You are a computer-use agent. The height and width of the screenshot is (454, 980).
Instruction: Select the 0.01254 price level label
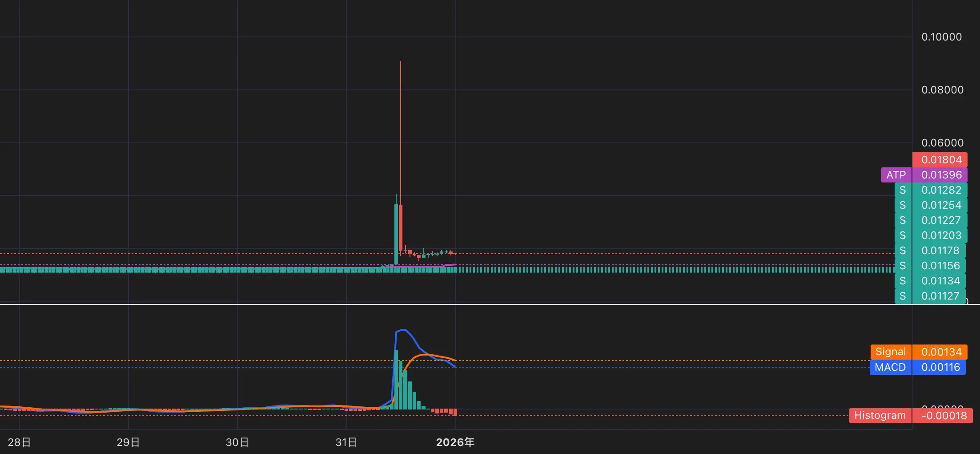click(940, 205)
